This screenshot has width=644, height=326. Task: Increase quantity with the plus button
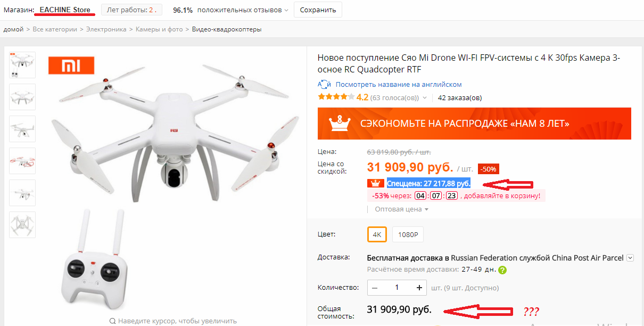click(x=419, y=288)
